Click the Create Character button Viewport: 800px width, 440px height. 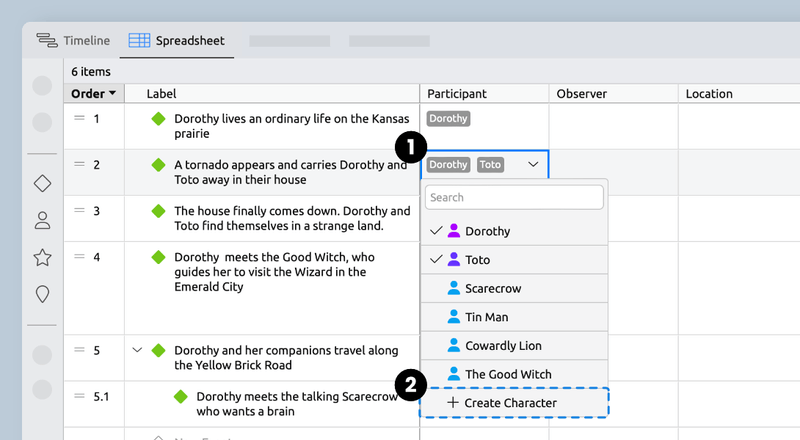point(514,403)
